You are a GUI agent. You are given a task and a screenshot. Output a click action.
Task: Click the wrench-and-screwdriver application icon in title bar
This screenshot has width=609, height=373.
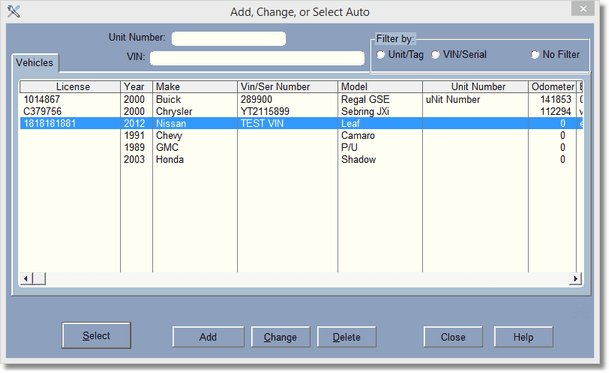click(x=14, y=11)
